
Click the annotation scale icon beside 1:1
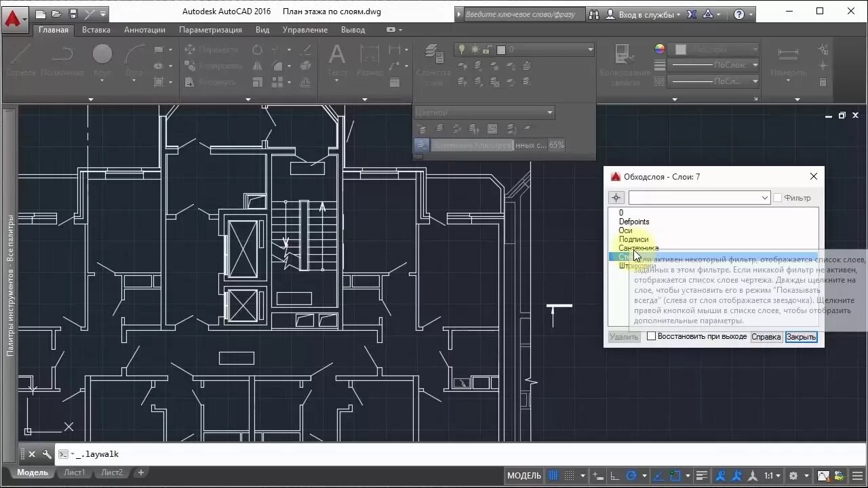tap(751, 476)
